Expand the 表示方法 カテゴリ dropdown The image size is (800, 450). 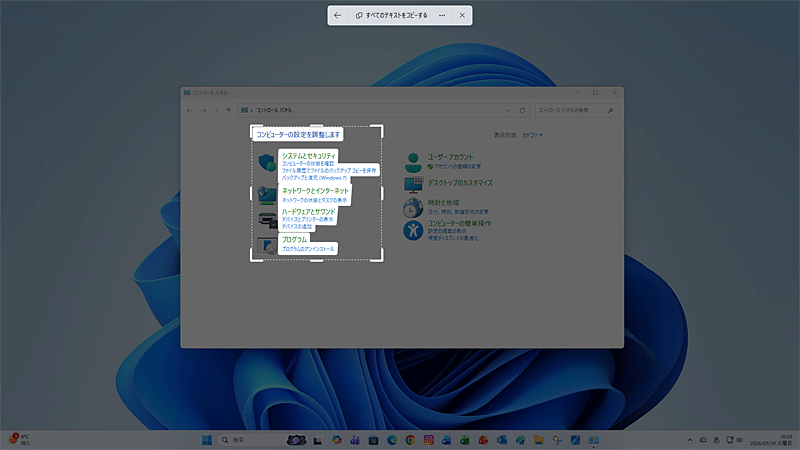point(531,134)
